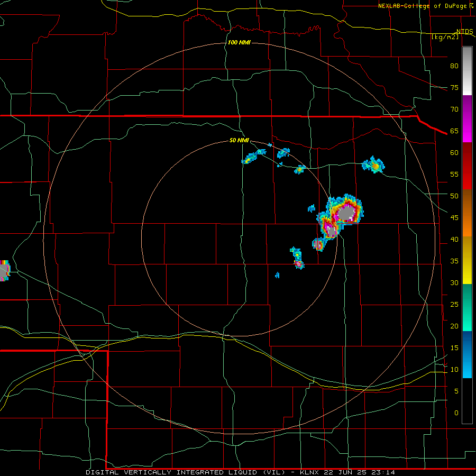Click the green segment of the color bar

[x=467, y=307]
